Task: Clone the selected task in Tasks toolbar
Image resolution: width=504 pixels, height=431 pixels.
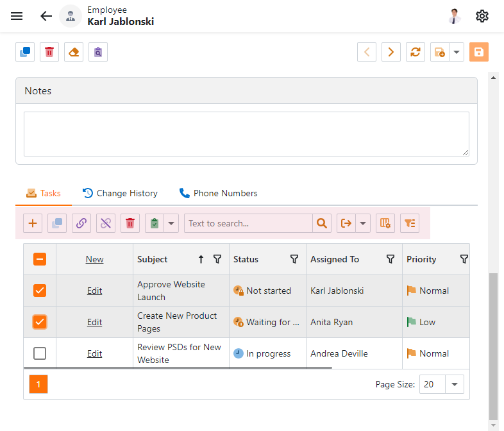Action: (x=57, y=223)
